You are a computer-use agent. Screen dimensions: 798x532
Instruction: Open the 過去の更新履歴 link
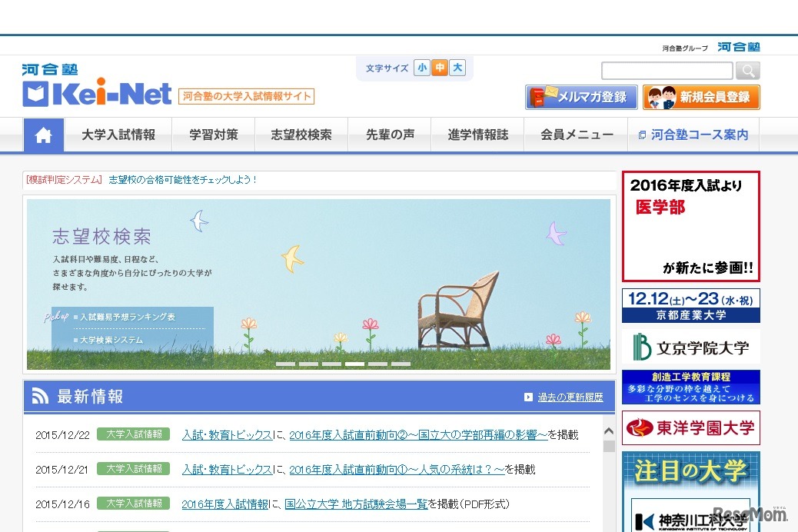pos(570,395)
